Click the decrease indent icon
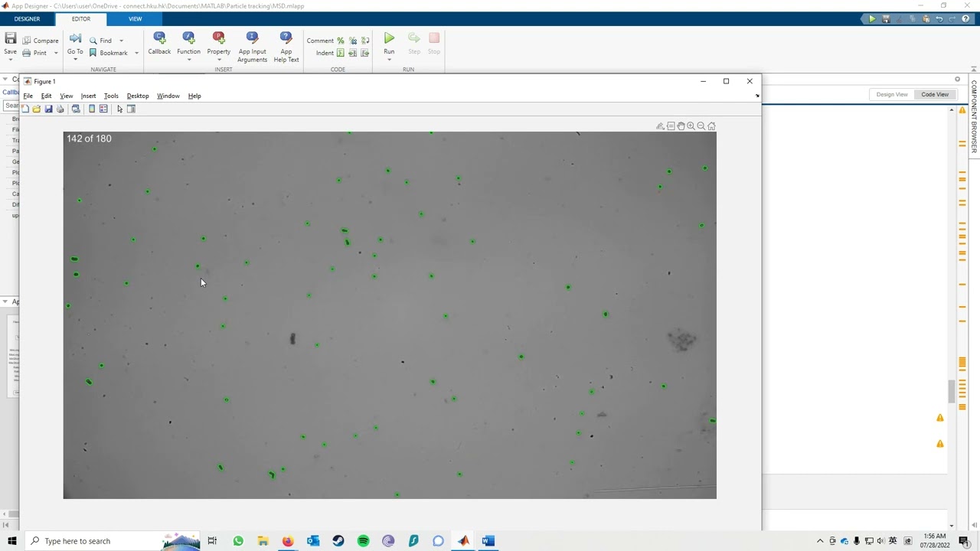Screen dimensions: 980x551 click(x=365, y=53)
